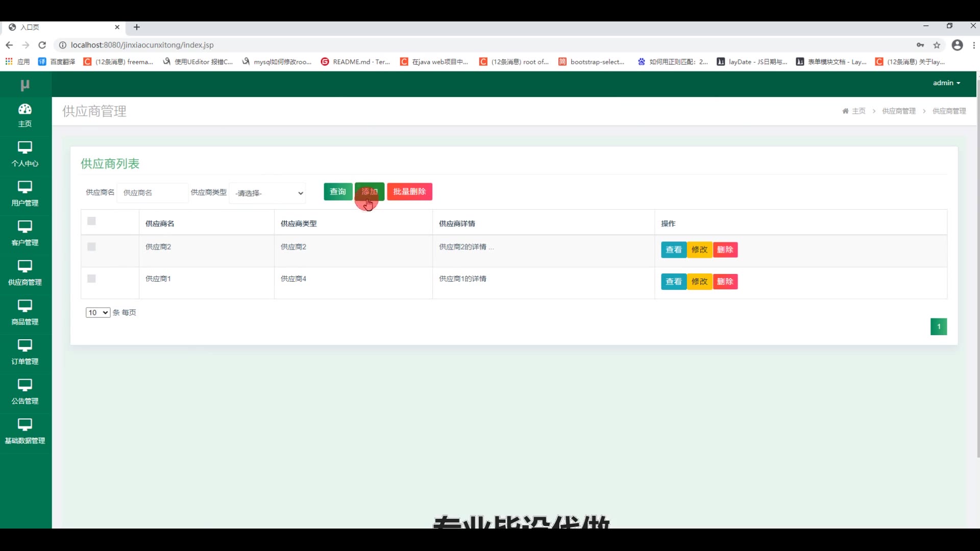Click the browser forward arrow

tap(26, 45)
